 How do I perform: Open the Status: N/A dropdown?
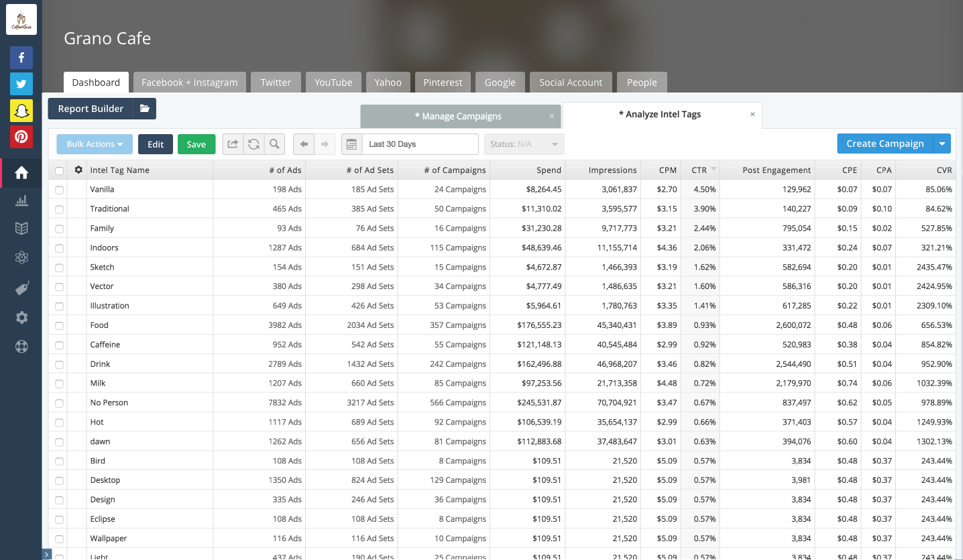click(524, 144)
